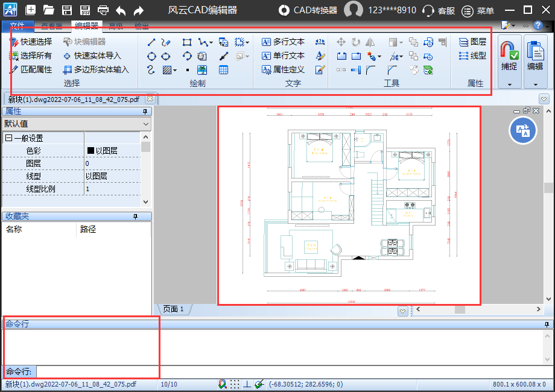Click the 快速选择 button

click(30, 42)
